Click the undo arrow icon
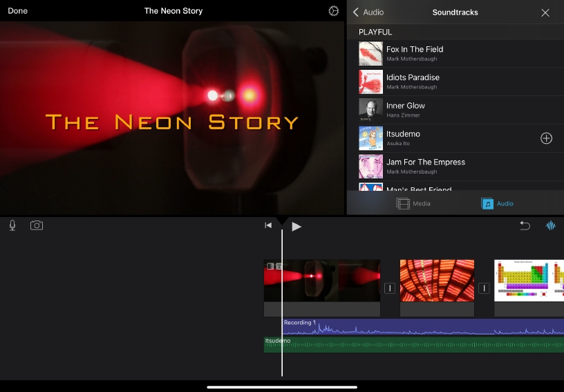The width and height of the screenshot is (564, 392). tap(525, 225)
